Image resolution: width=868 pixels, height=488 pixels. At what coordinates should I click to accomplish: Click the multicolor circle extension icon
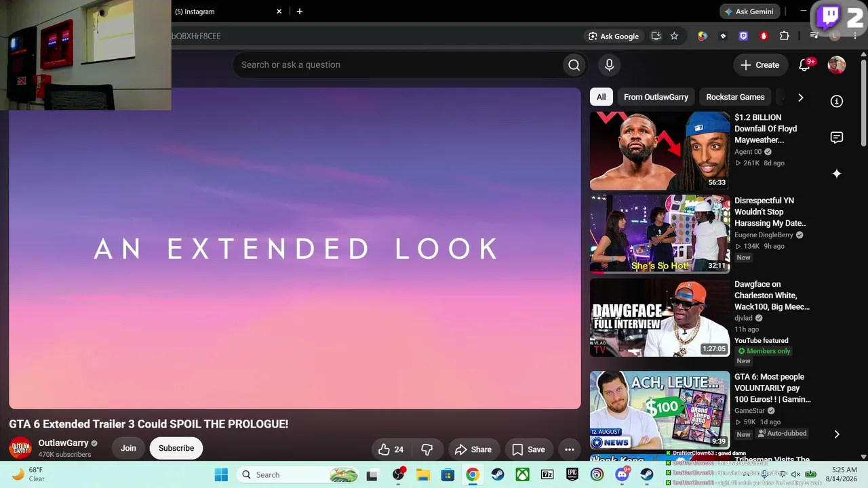[x=703, y=36]
